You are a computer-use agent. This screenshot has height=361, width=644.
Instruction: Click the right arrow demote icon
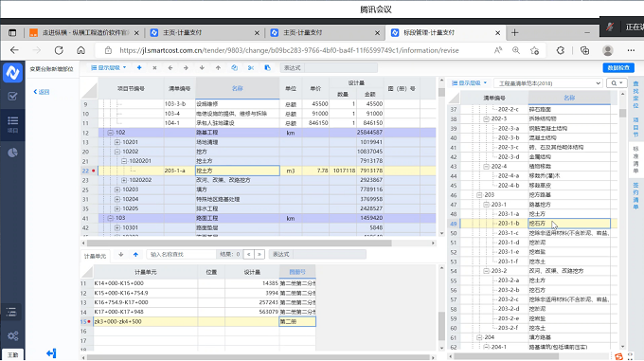[186, 68]
